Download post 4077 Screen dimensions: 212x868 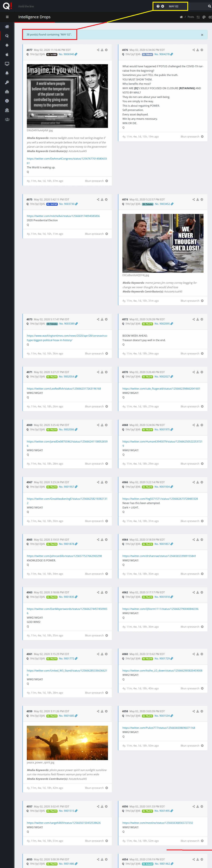pos(102,50)
